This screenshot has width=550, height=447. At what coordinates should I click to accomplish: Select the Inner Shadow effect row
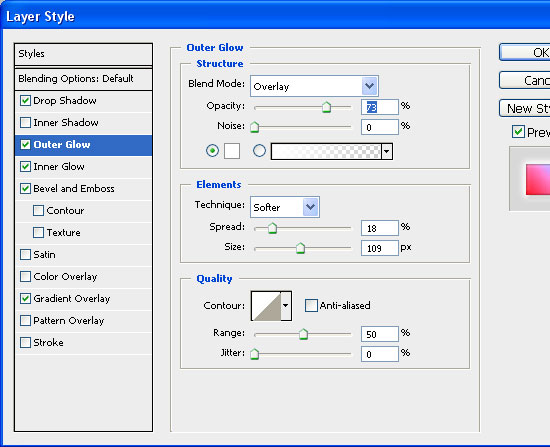point(83,123)
